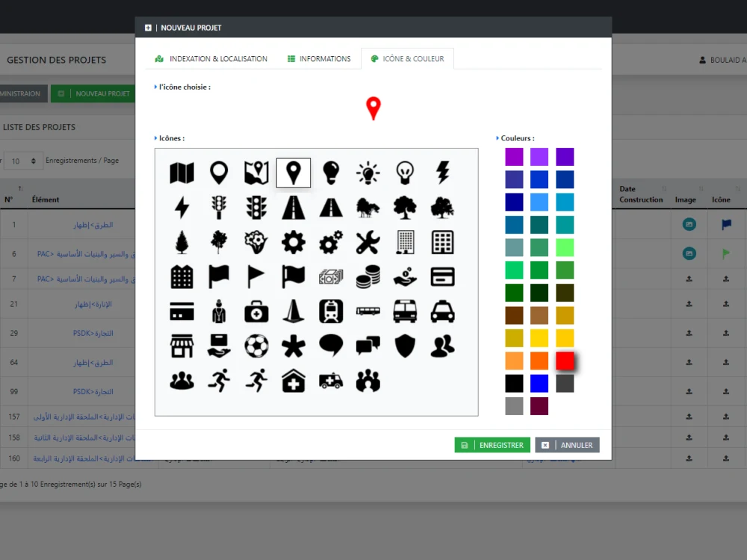
Task: Open the records-per-page dropdown showing 10
Action: pyautogui.click(x=23, y=161)
